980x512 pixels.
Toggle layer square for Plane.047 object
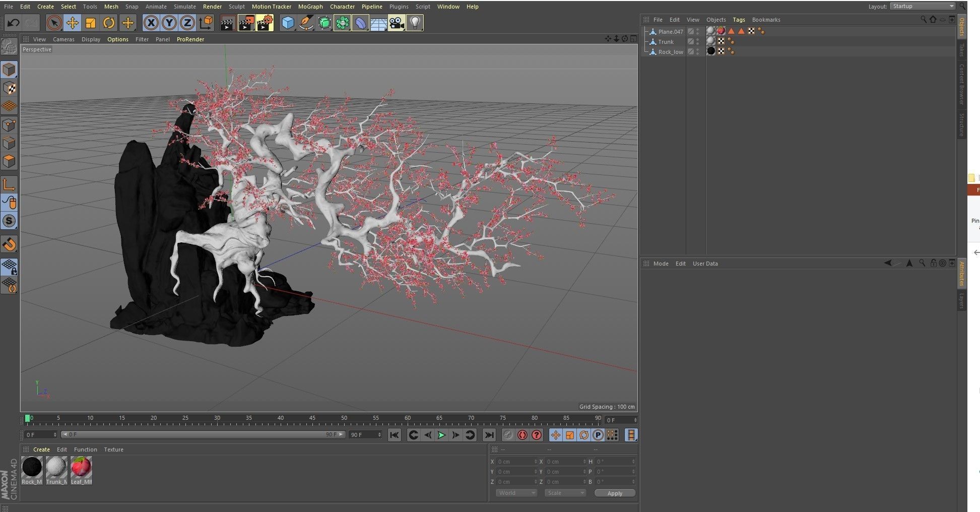691,31
